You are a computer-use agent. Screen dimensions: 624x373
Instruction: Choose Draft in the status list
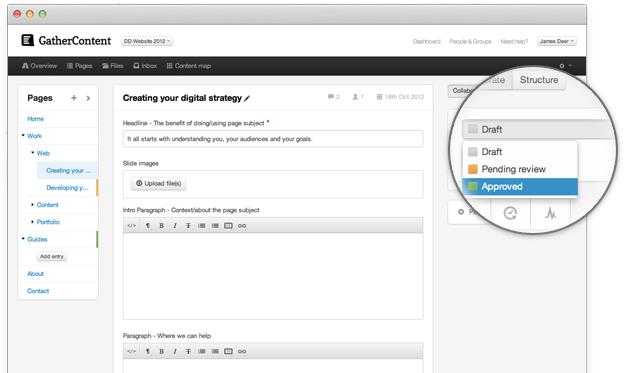520,152
